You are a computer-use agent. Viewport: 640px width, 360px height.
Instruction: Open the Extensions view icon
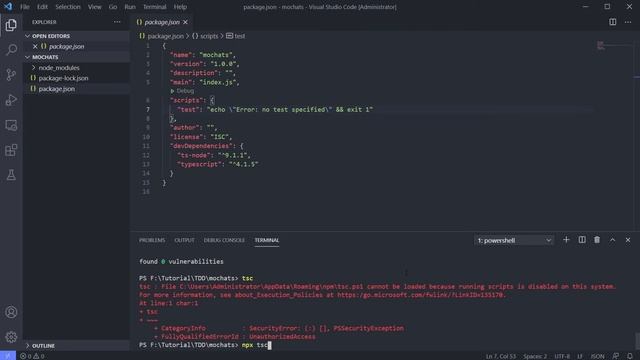pos(11,150)
